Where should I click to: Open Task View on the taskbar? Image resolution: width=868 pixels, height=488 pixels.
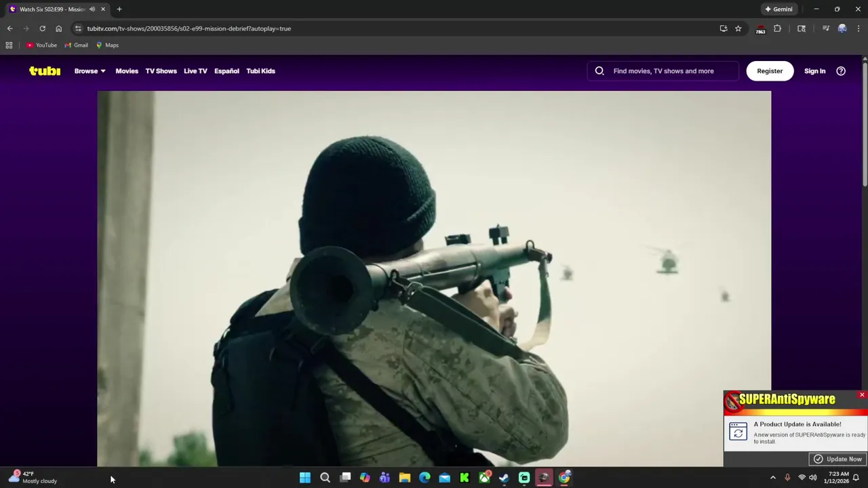[x=345, y=478]
